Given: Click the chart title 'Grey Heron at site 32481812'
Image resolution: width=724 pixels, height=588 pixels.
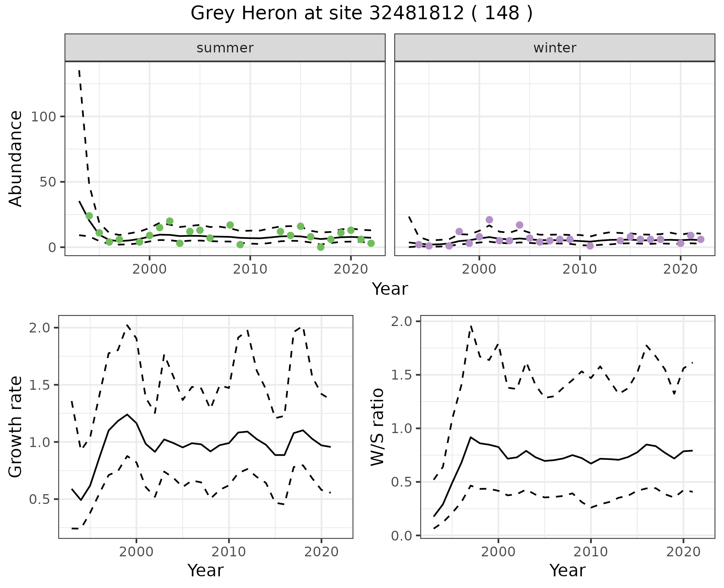Looking at the screenshot, I should (x=361, y=14).
